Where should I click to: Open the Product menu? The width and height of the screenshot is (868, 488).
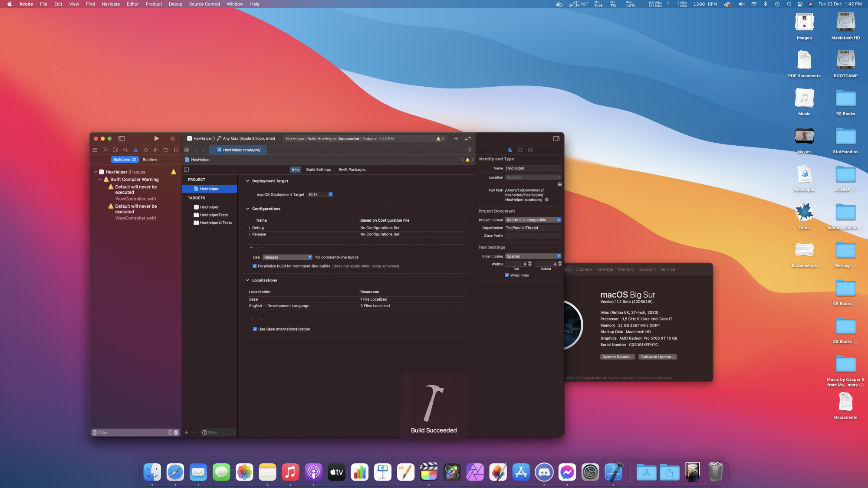154,4
